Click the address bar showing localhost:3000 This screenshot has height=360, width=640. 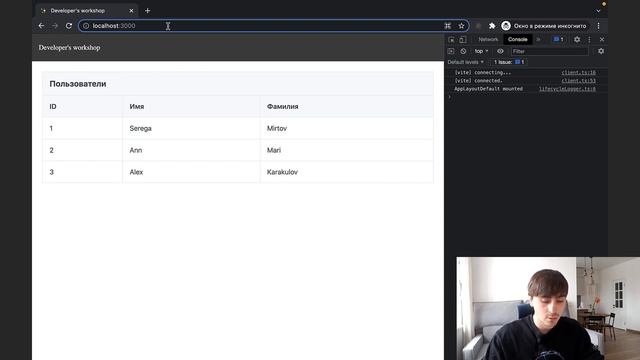(x=273, y=26)
